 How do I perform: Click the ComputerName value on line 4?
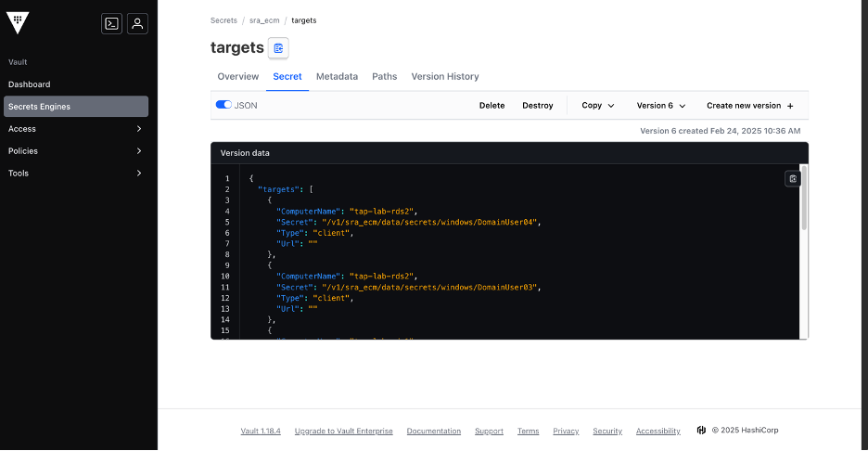[381, 211]
